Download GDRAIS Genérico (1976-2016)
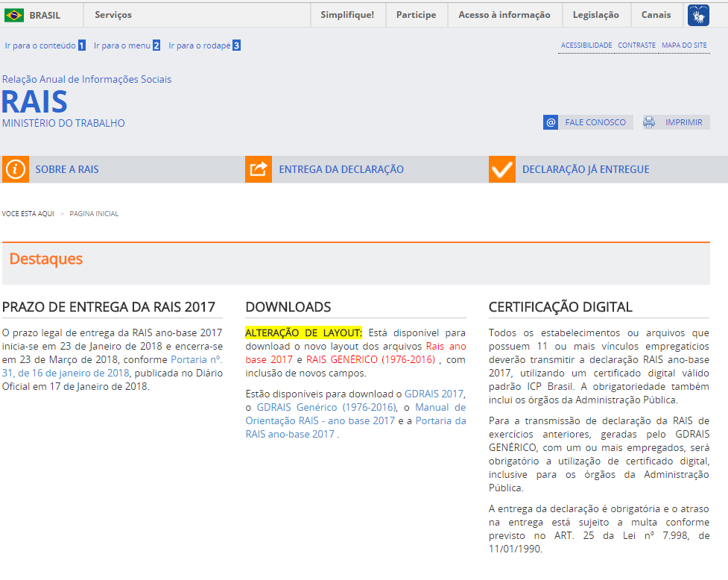The image size is (728, 580). [326, 407]
